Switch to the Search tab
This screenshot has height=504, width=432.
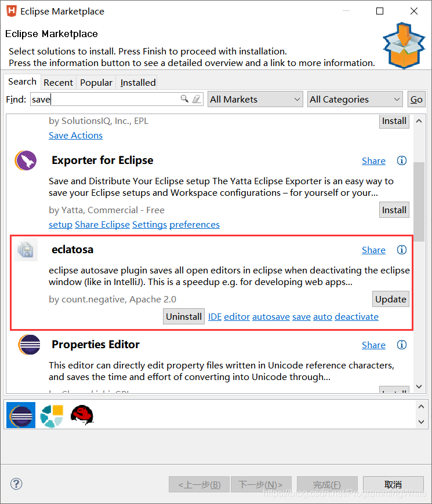22,82
